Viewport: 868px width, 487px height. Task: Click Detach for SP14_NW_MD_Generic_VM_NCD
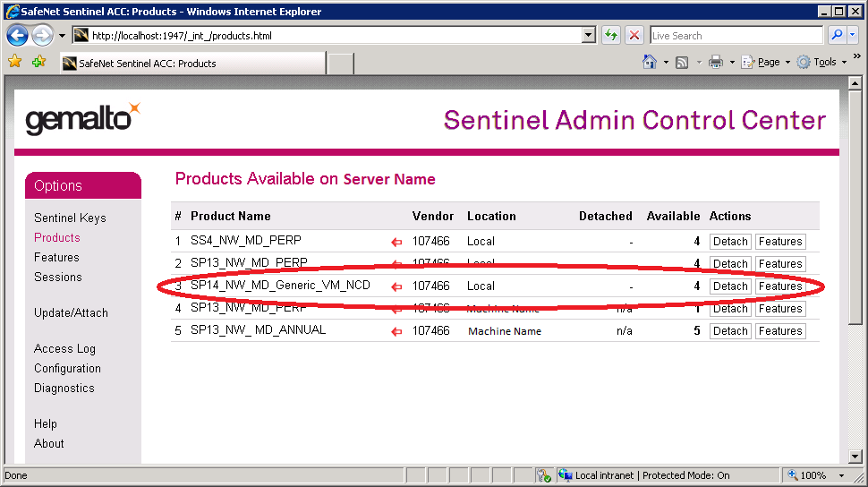[x=730, y=286]
